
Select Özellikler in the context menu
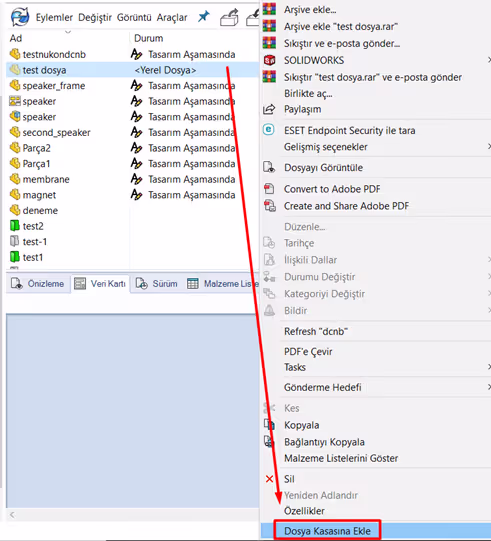[304, 511]
